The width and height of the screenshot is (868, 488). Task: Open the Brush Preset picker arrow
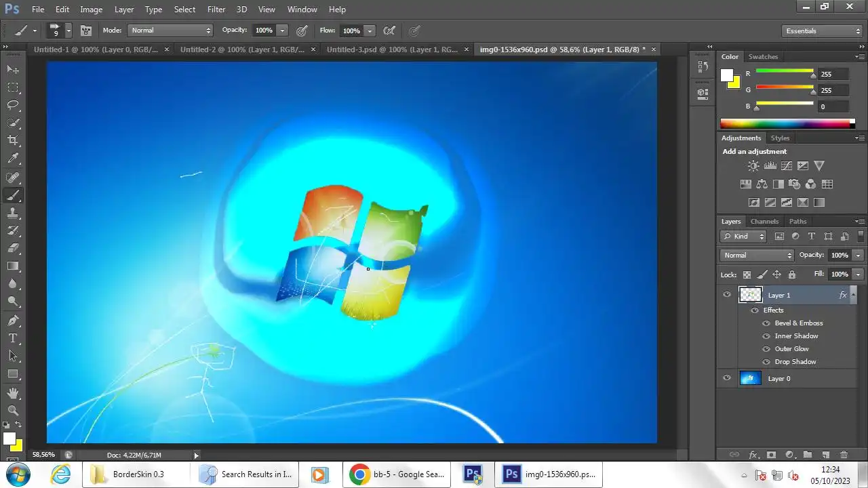68,30
